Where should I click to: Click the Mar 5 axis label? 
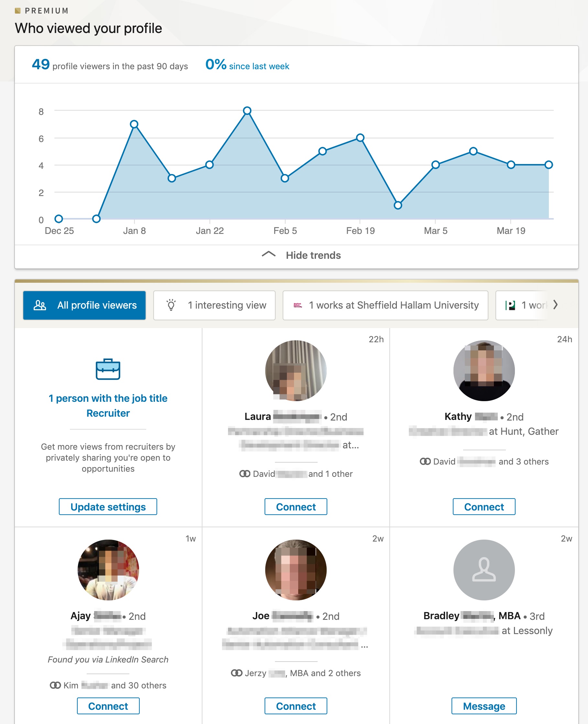[x=436, y=231]
